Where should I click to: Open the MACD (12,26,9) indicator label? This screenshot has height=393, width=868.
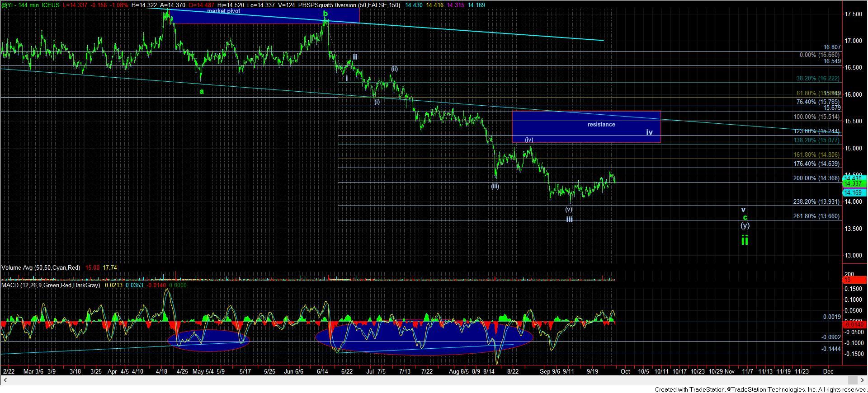point(51,285)
